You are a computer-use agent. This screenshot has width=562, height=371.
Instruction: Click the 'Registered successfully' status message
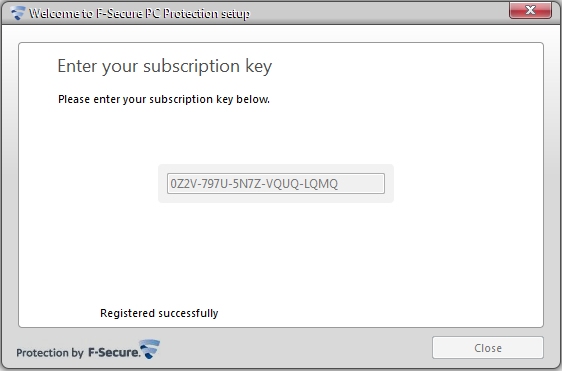(159, 313)
